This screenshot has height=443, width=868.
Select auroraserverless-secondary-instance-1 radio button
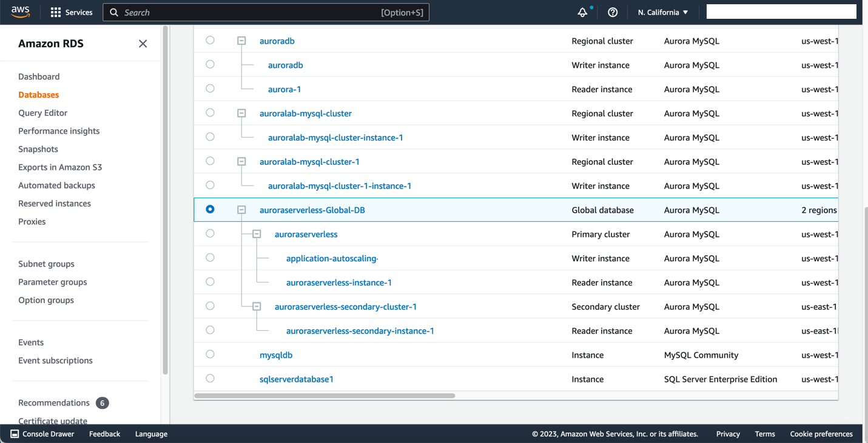[x=210, y=330]
